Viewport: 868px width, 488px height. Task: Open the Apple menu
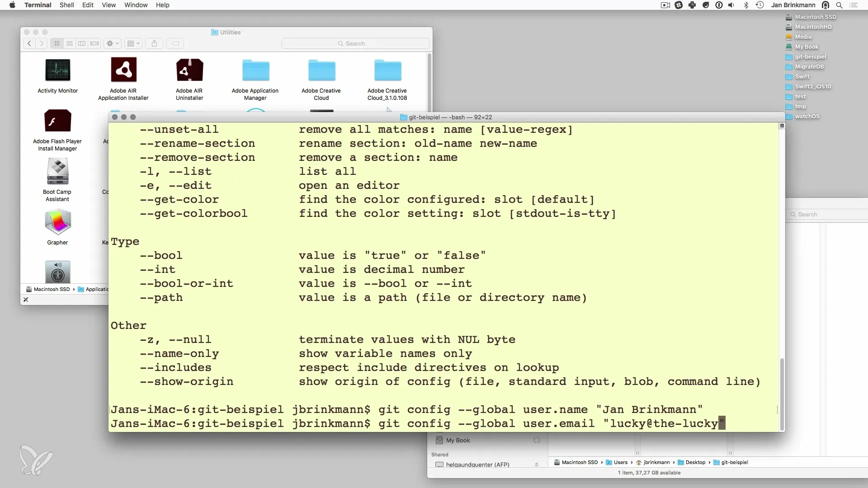click(12, 5)
